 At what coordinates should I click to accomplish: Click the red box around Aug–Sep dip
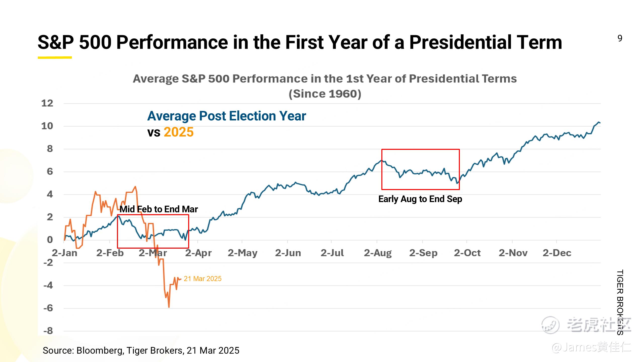(421, 169)
